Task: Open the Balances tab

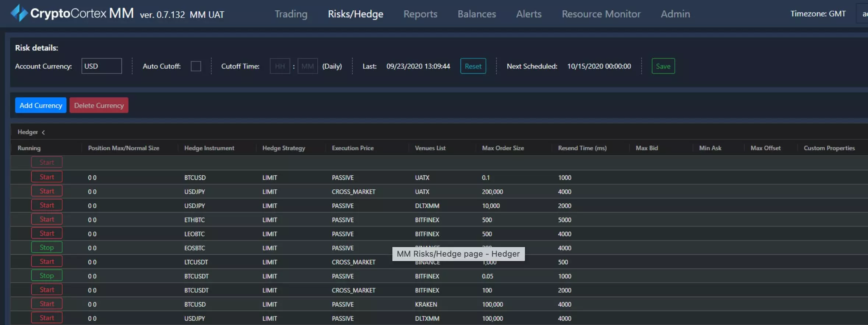Action: pyautogui.click(x=477, y=14)
